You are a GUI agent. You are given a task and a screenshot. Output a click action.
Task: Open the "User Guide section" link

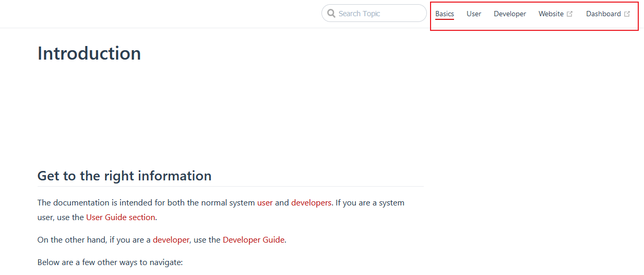[121, 217]
